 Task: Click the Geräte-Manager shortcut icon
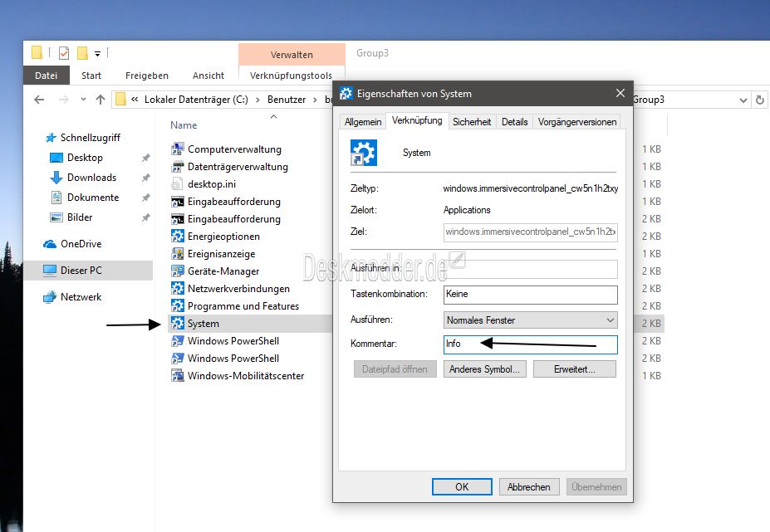177,271
